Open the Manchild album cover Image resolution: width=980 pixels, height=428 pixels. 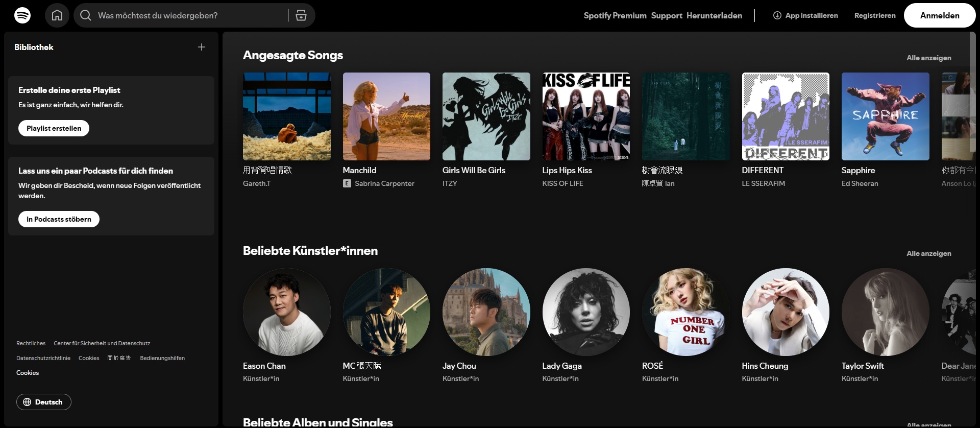pos(386,116)
